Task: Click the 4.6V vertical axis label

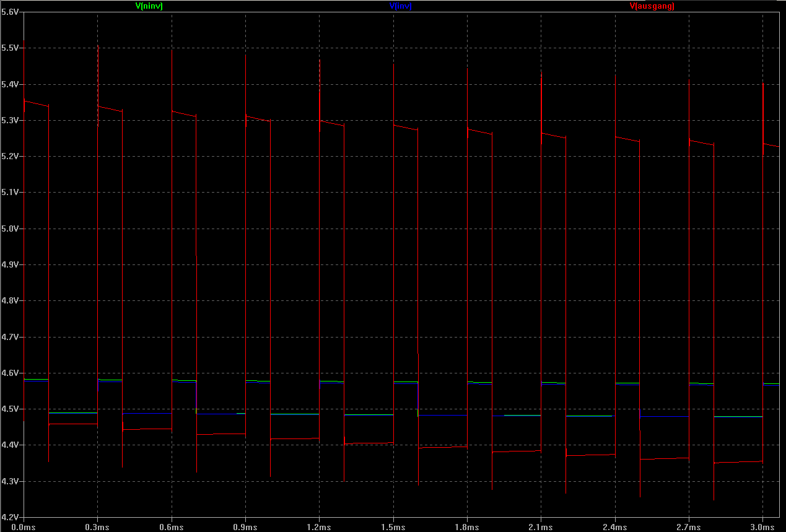Action: tap(10, 373)
